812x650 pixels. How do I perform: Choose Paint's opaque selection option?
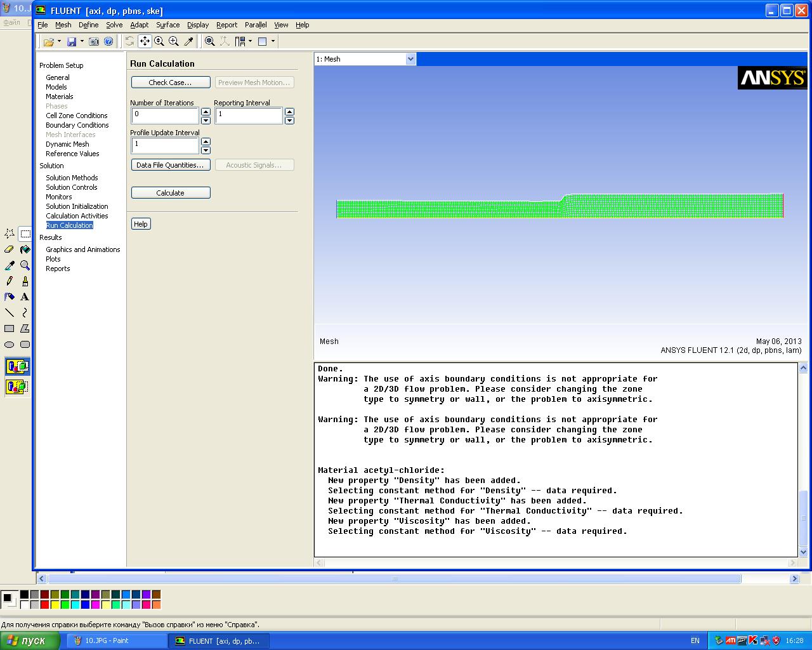[x=17, y=366]
